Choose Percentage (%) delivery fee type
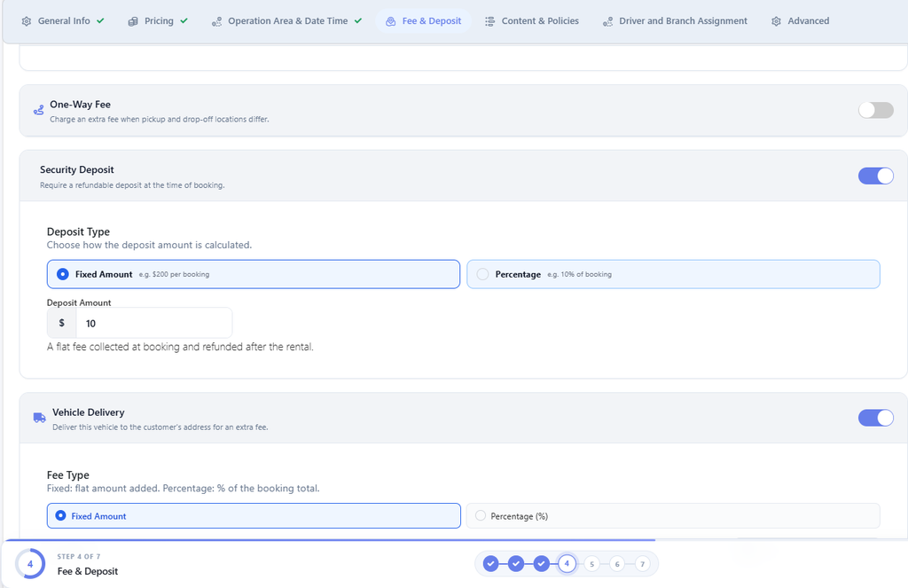This screenshot has width=908, height=588. [673, 515]
